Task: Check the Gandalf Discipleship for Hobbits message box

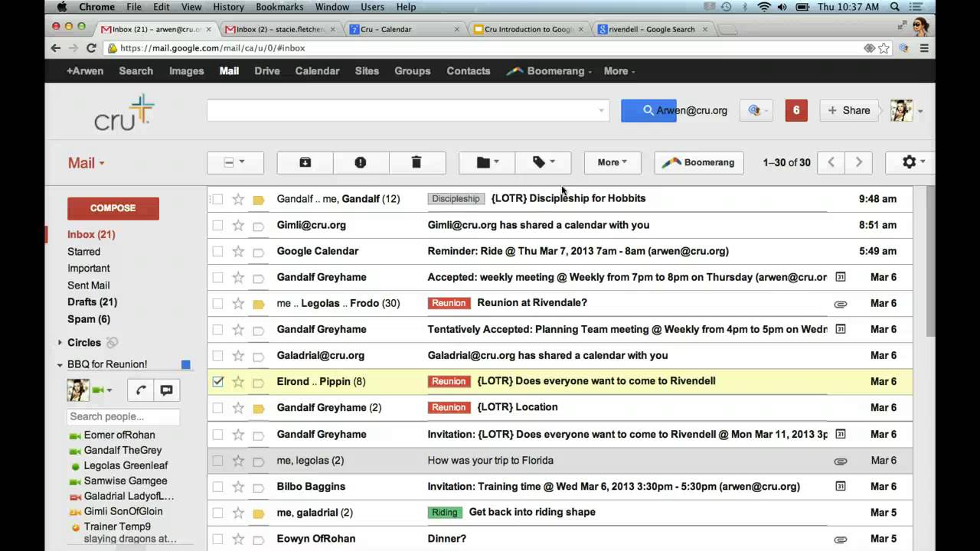Action: point(217,199)
